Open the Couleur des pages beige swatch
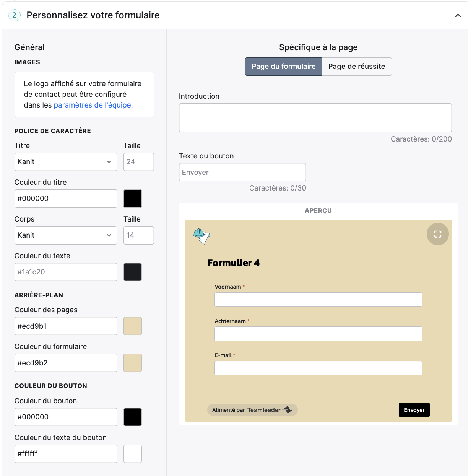Viewport: 468px width, 476px height. coord(133,326)
